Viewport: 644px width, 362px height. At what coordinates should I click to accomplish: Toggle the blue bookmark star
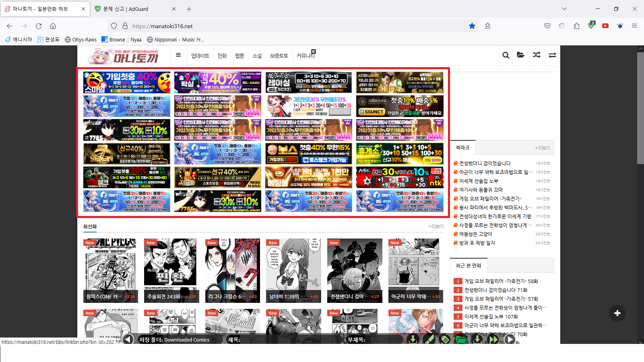click(x=472, y=26)
